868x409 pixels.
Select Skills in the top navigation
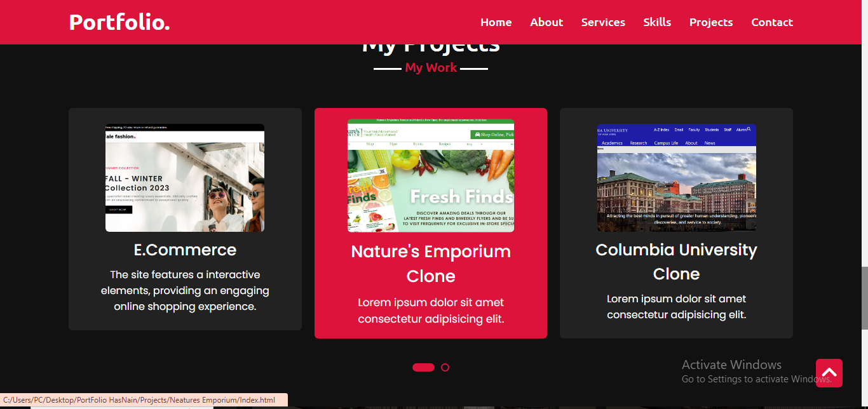tap(657, 22)
